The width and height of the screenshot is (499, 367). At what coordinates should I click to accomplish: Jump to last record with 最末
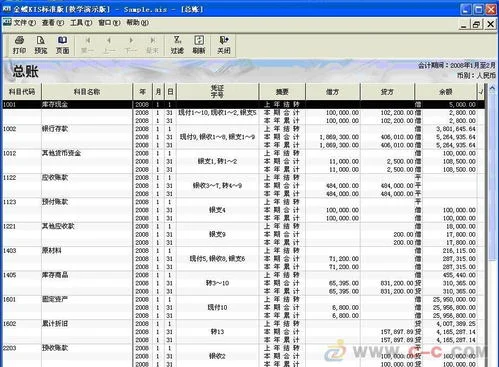[x=152, y=45]
